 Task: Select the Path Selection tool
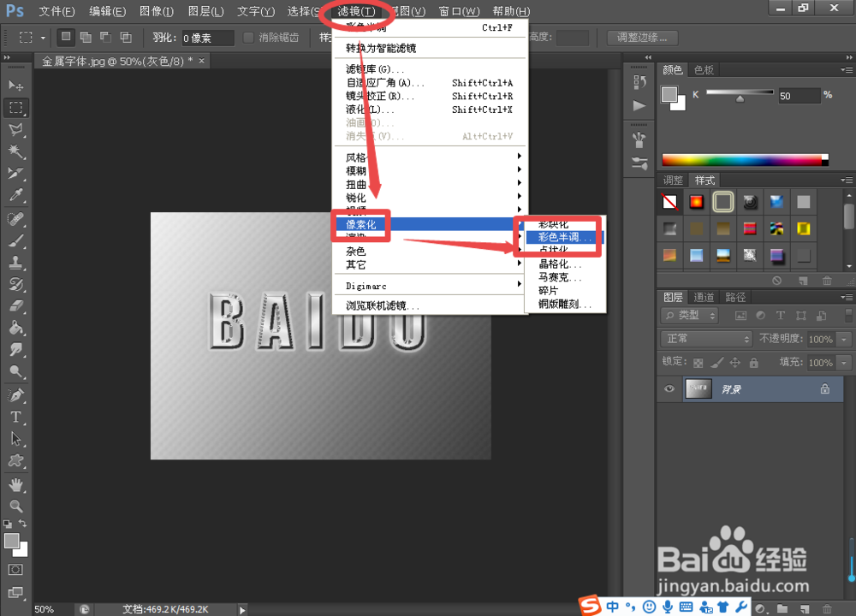click(15, 439)
